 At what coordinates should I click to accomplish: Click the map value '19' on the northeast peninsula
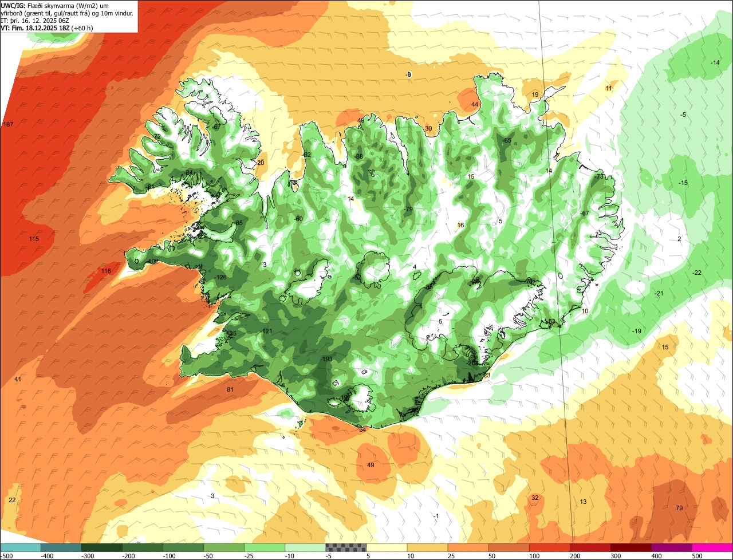(535, 94)
